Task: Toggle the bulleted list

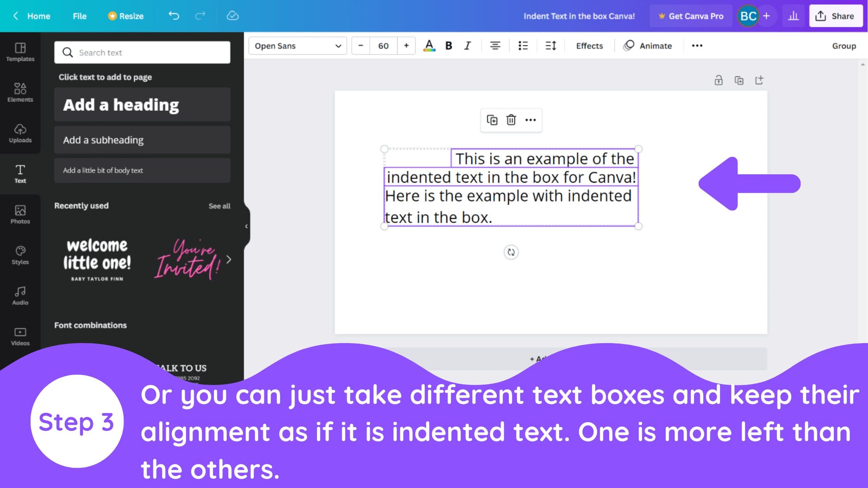Action: point(523,46)
